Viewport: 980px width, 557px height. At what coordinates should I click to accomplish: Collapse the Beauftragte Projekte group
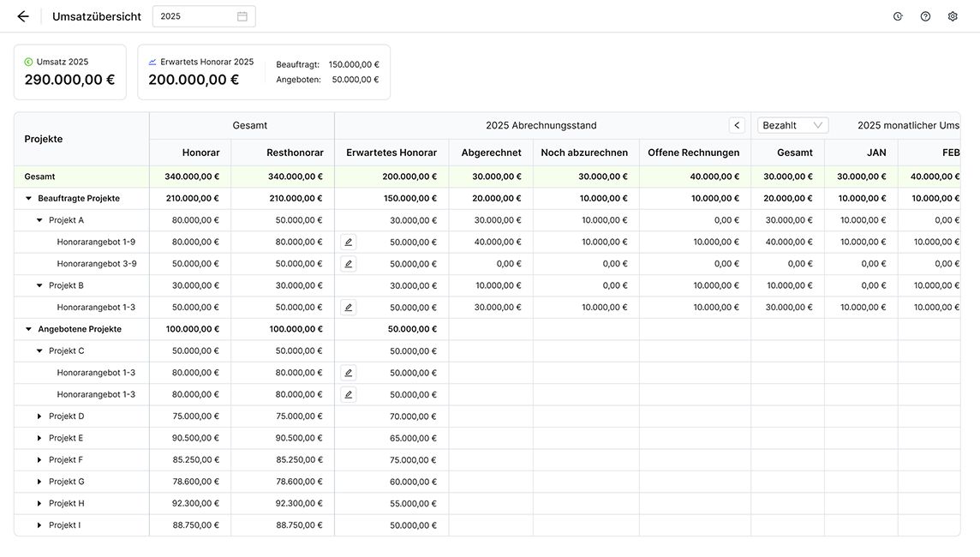pyautogui.click(x=28, y=199)
